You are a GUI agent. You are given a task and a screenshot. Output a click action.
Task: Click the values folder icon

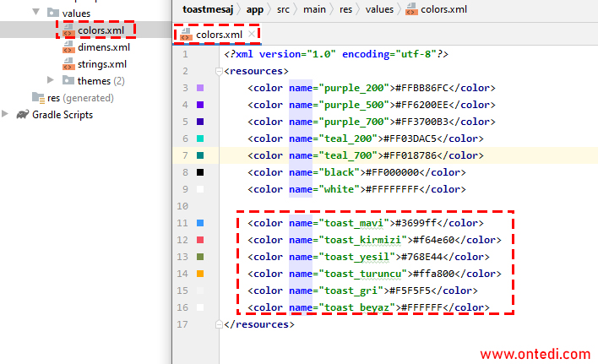(x=53, y=13)
